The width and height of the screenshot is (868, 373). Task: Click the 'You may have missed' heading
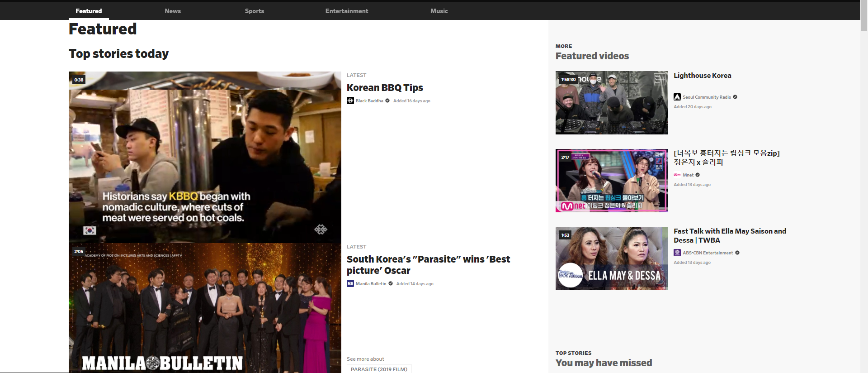(x=604, y=363)
